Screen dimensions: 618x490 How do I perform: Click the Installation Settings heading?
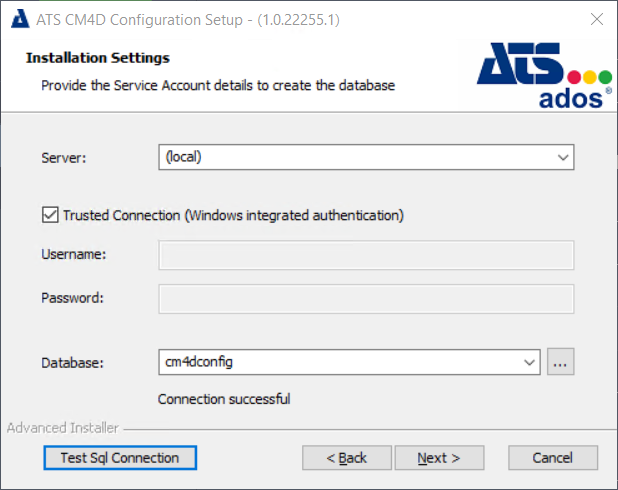click(x=97, y=58)
